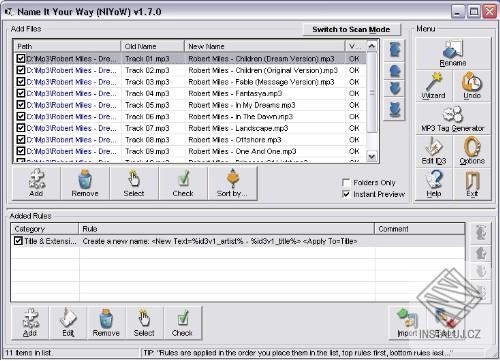Click Select under the rules list
The height and width of the screenshot is (361, 500).
tap(144, 323)
